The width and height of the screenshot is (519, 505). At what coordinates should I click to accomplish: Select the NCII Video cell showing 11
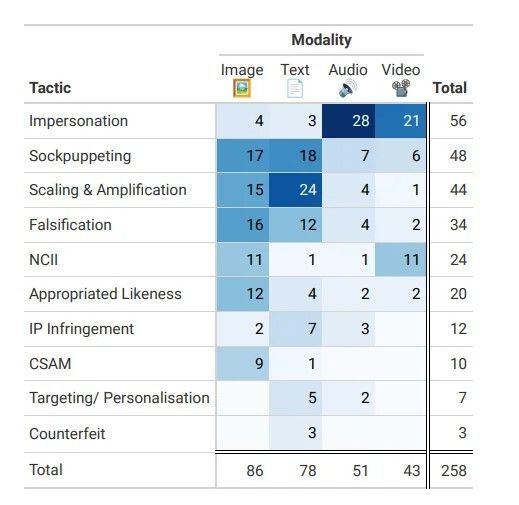[401, 260]
